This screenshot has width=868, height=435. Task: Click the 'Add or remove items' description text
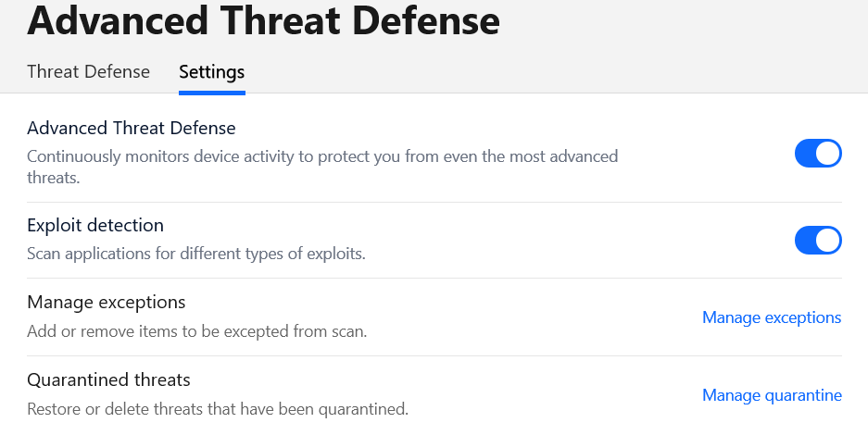click(x=197, y=331)
